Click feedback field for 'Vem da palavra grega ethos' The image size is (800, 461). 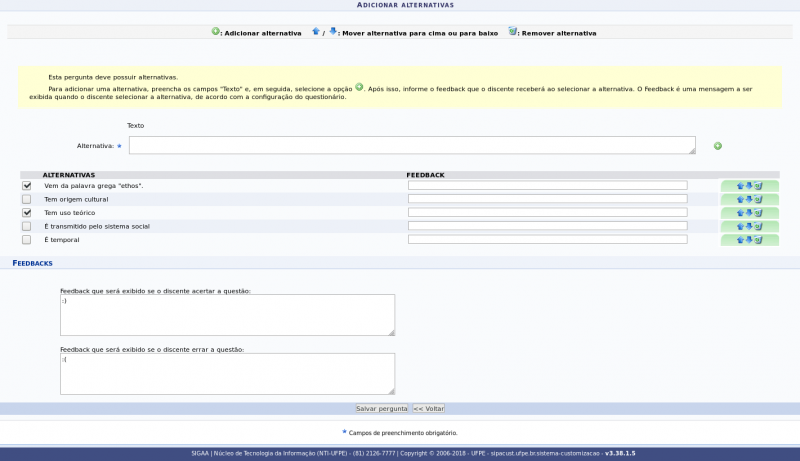pyautogui.click(x=547, y=185)
